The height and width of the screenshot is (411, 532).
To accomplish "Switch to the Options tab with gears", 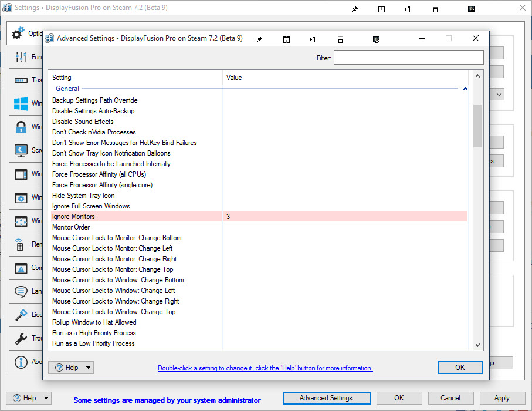I will [19, 33].
